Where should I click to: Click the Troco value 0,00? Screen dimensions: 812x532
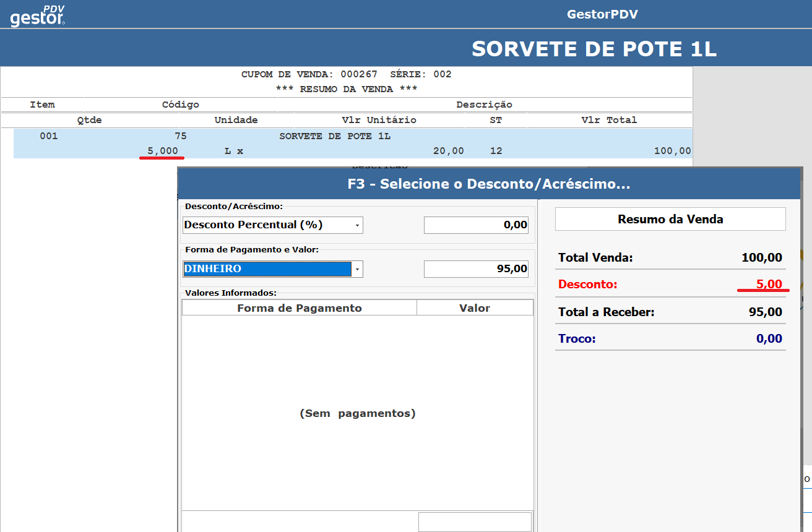[x=769, y=339]
